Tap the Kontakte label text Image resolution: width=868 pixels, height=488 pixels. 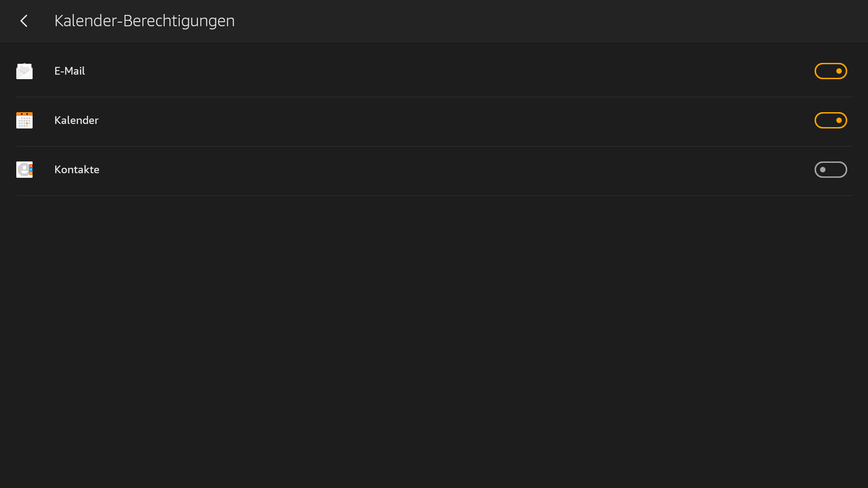(x=77, y=170)
